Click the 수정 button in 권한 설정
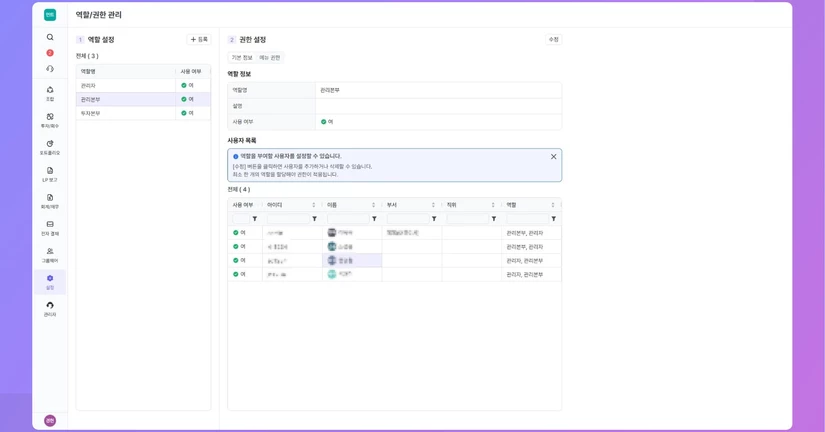The image size is (825, 432). click(554, 39)
